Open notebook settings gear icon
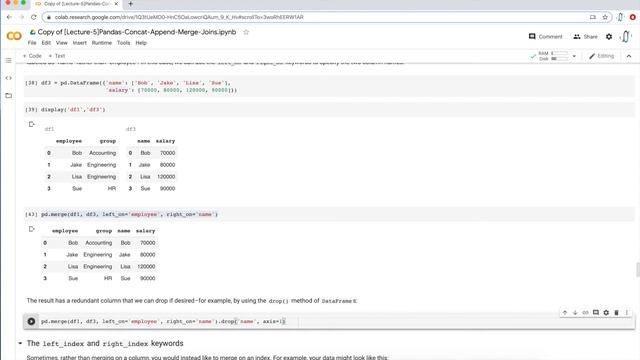 coord(609,37)
